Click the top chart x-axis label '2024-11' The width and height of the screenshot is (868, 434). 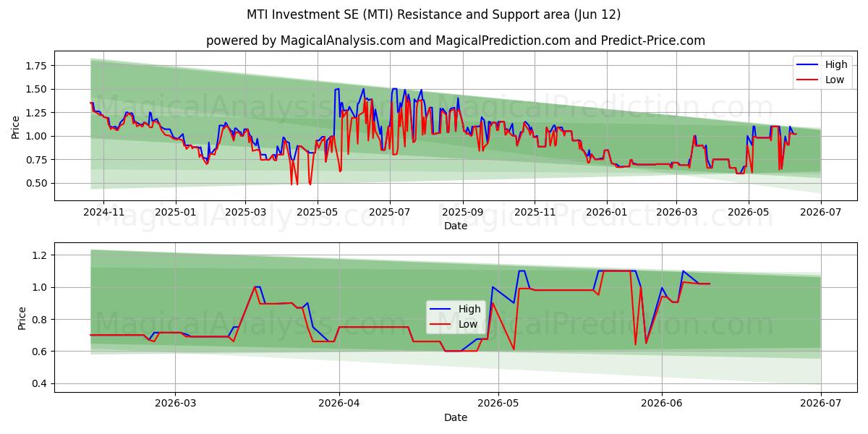coord(103,212)
